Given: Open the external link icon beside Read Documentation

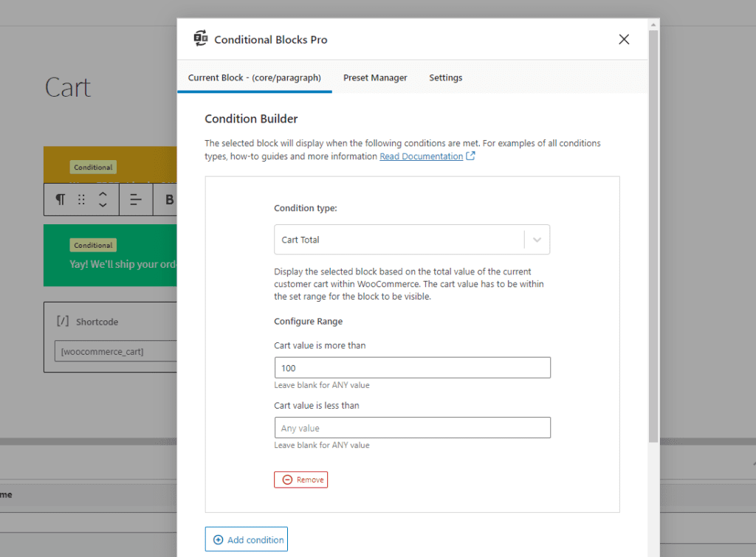Looking at the screenshot, I should tap(470, 156).
